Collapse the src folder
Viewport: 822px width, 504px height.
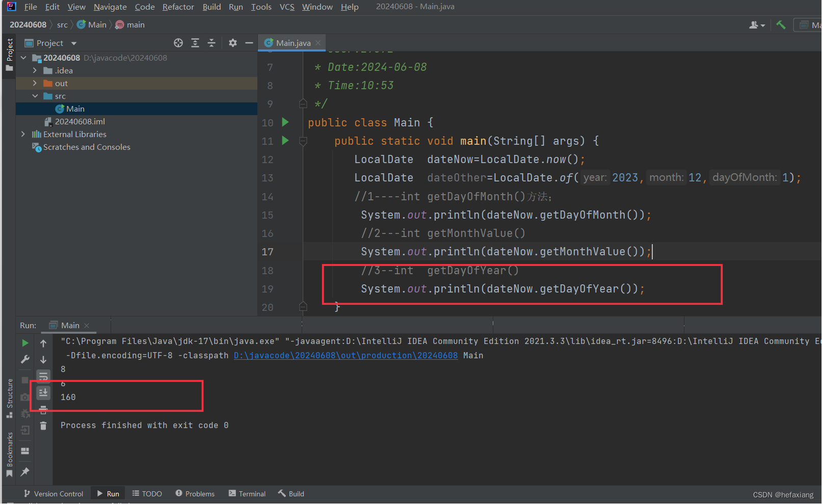tap(35, 96)
